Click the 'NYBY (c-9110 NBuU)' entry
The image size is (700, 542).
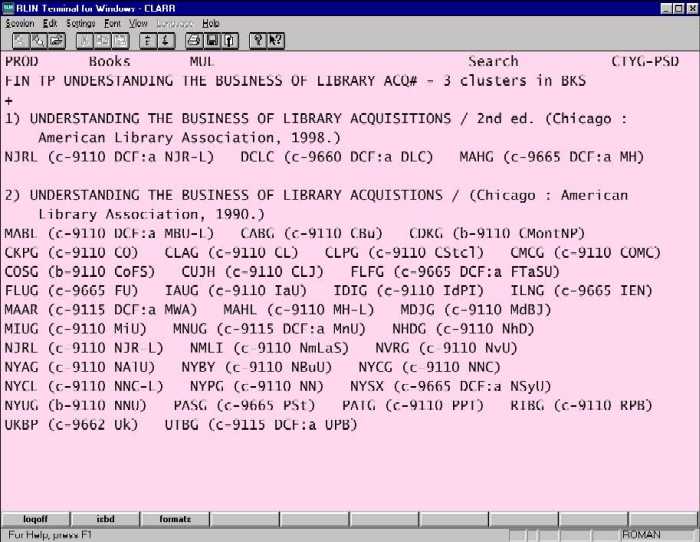click(257, 367)
